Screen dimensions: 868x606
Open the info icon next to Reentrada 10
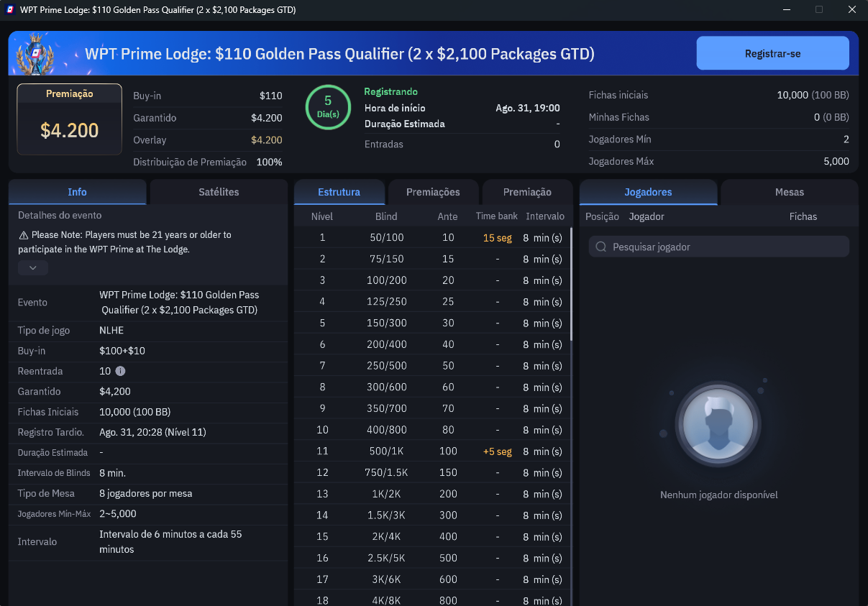(120, 371)
